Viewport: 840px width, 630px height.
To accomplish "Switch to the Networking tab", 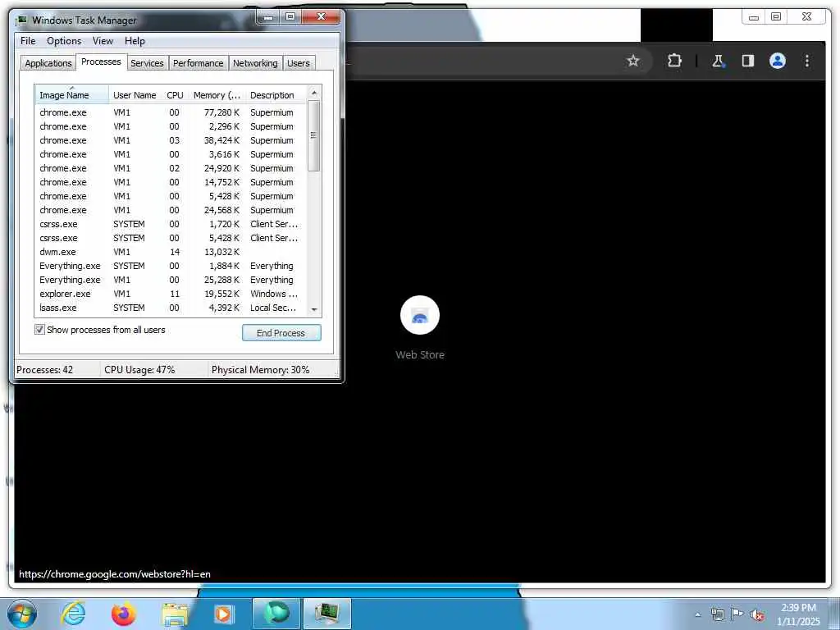I will pos(255,63).
